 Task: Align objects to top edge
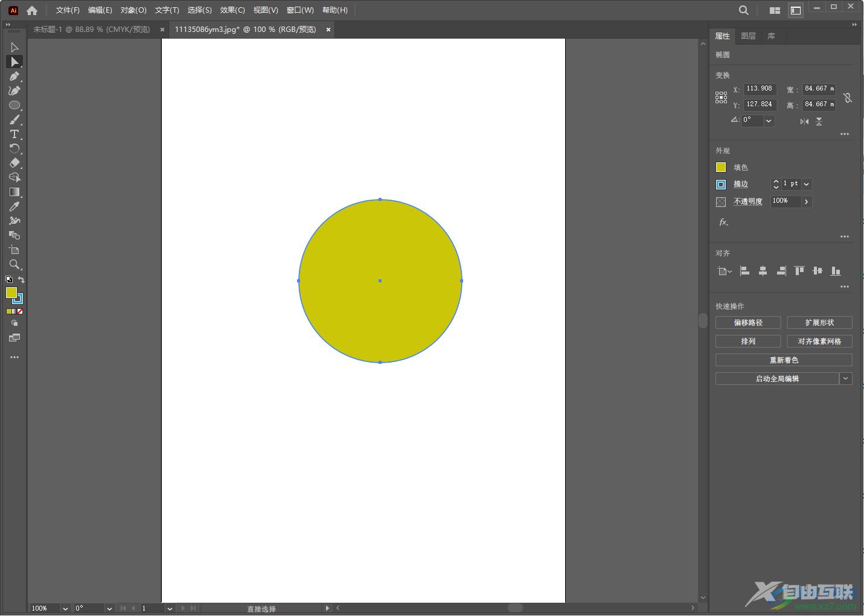[x=799, y=271]
